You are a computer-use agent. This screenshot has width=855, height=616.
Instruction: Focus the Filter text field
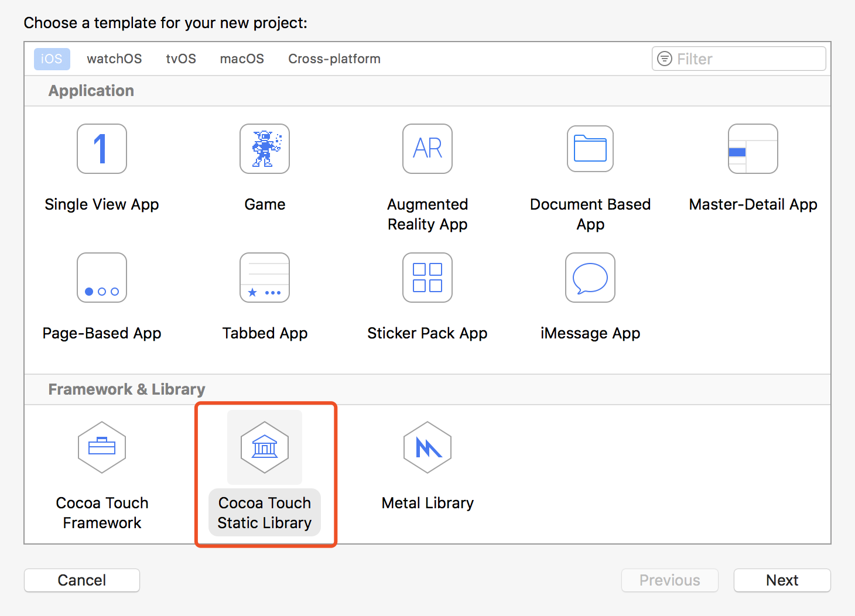coord(739,59)
